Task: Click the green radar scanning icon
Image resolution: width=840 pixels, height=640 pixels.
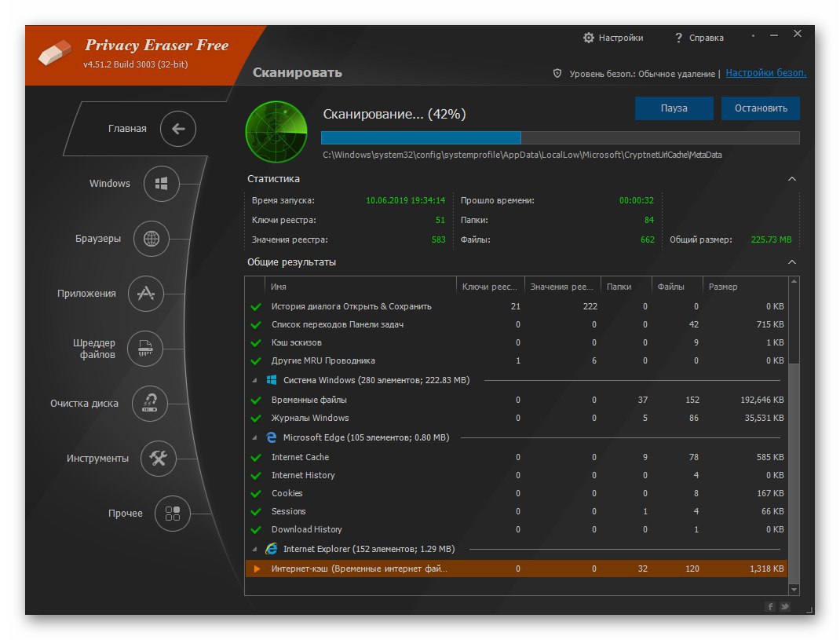Action: (276, 132)
